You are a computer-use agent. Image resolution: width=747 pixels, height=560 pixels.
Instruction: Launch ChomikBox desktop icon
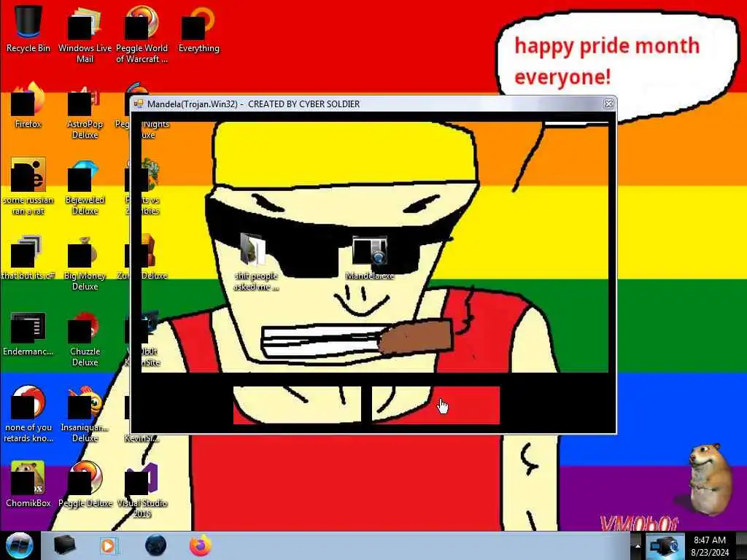click(x=28, y=484)
